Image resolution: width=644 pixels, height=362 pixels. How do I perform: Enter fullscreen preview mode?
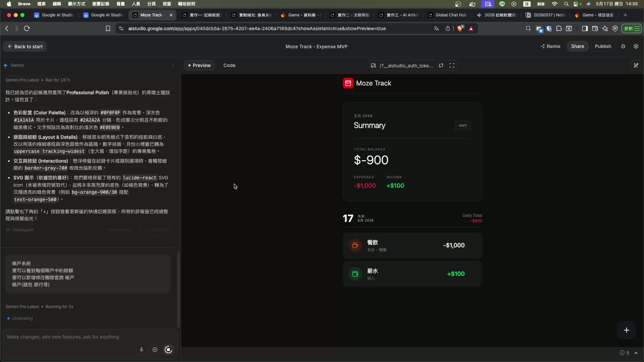pos(452,65)
